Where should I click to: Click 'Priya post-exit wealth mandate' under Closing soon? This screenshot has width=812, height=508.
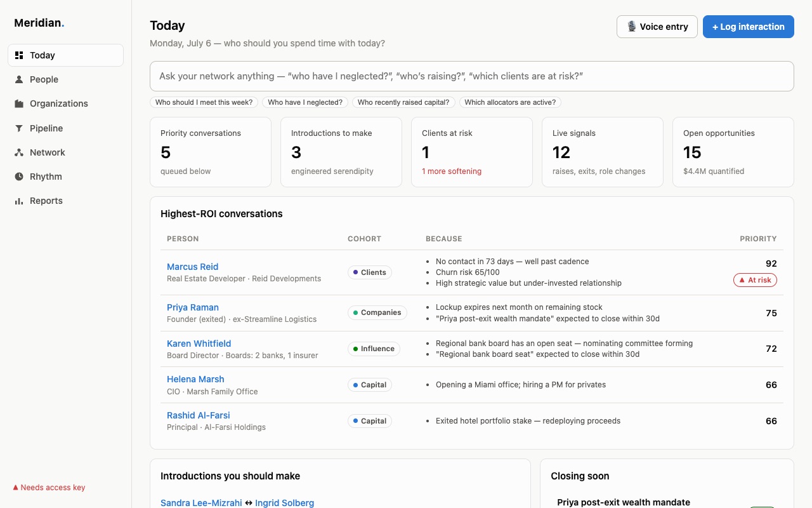click(x=624, y=502)
